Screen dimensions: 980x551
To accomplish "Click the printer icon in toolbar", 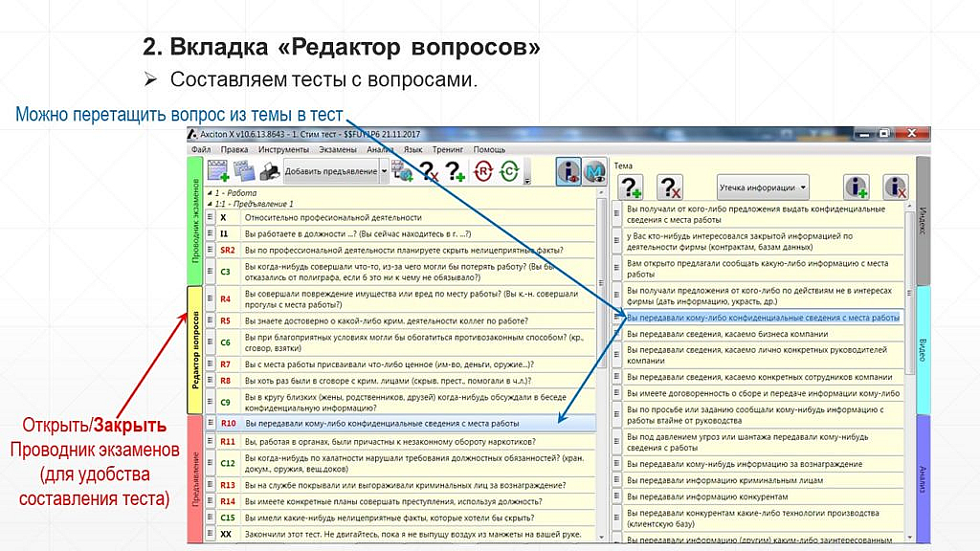I will (269, 171).
